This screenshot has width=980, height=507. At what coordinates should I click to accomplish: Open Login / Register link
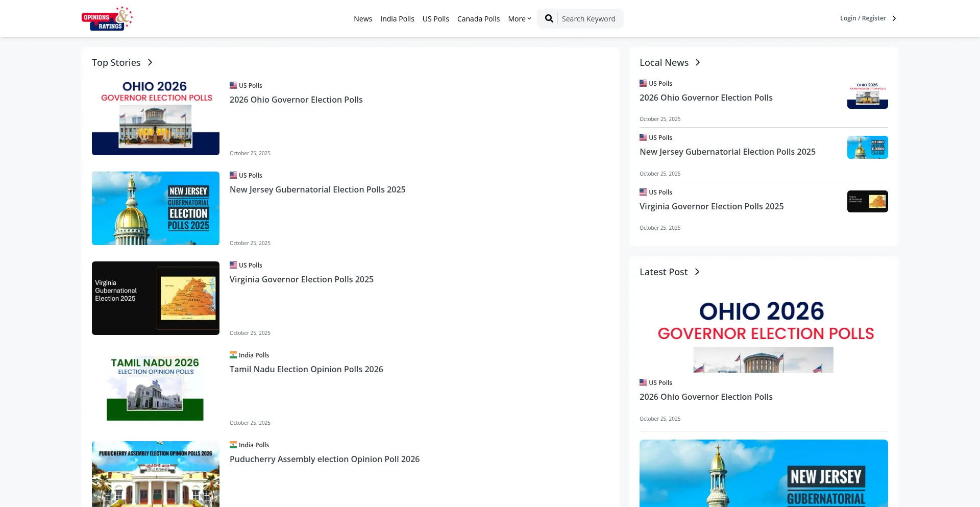pos(863,18)
